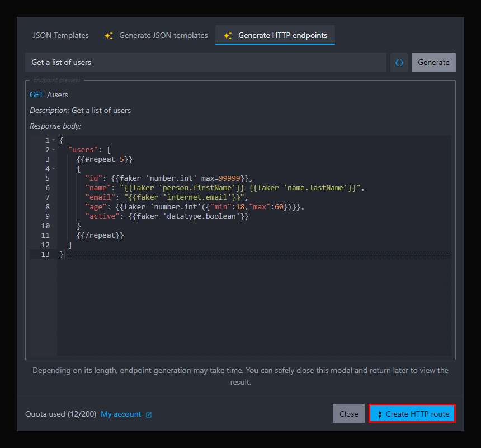The image size is (481, 448).
Task: Click the route icon inside Create HTTP route
Action: 380,414
